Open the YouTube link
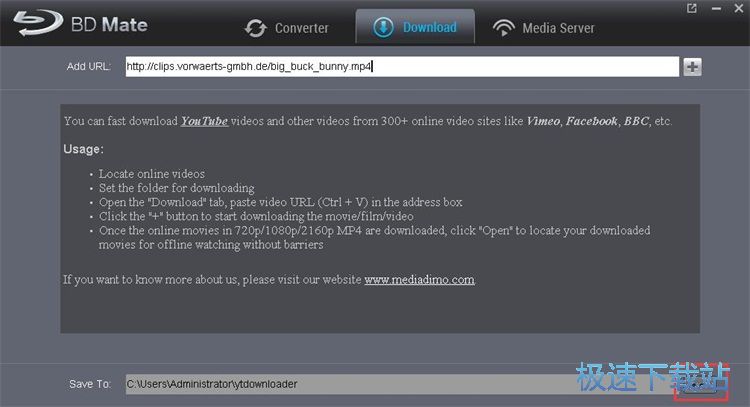Screen dimensions: 750x407 [x=204, y=121]
